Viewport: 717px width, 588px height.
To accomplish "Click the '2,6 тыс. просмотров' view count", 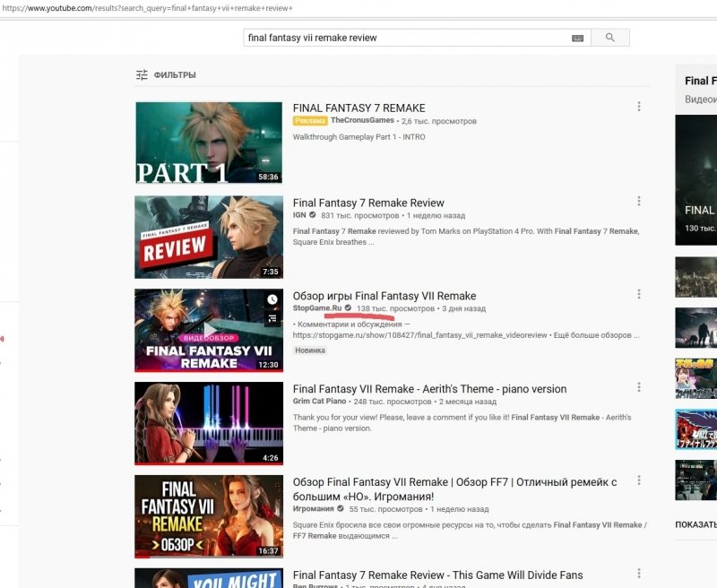I will (439, 121).
